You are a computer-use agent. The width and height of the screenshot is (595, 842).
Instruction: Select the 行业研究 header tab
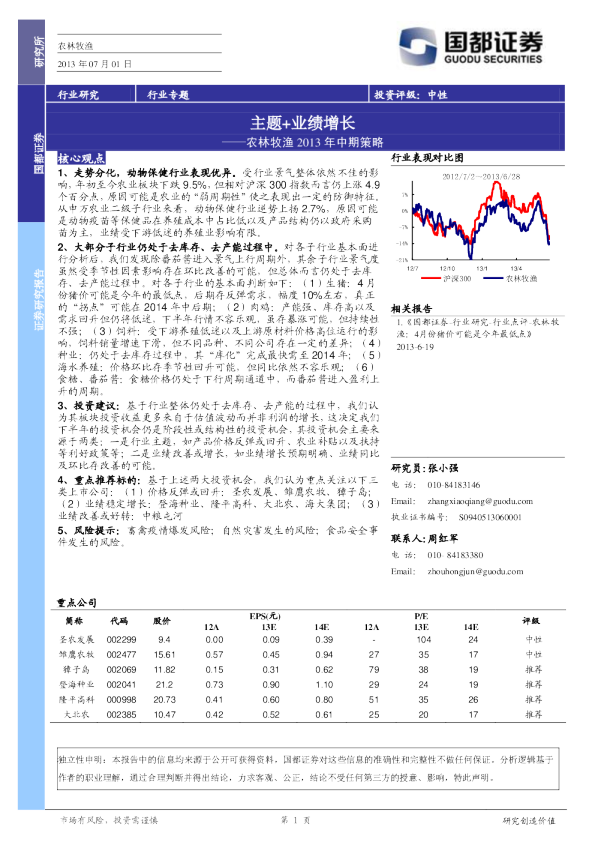[78, 95]
